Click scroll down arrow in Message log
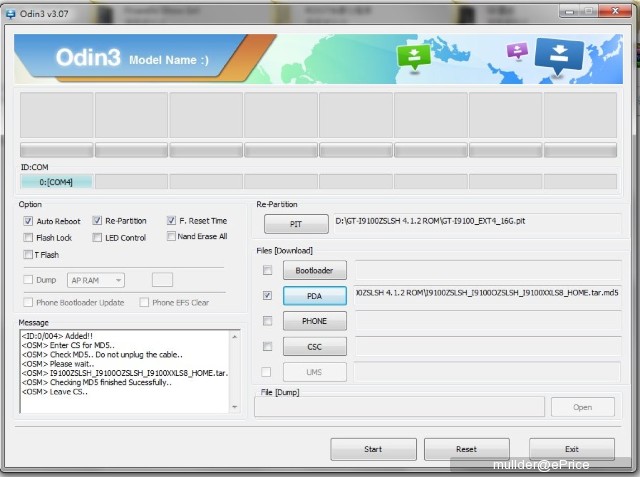 (235, 407)
